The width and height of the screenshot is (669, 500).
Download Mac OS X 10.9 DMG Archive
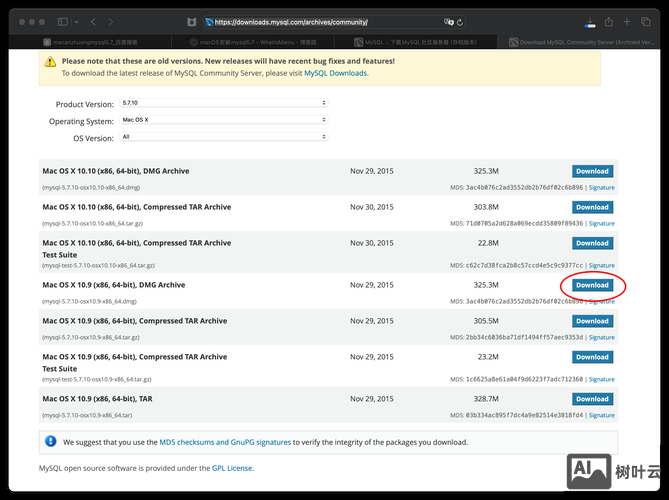[592, 285]
